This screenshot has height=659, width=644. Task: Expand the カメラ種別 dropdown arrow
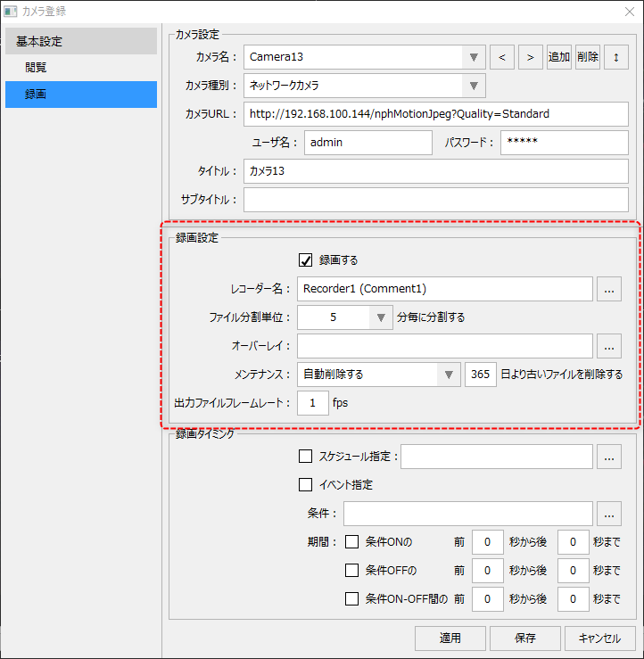pos(474,86)
